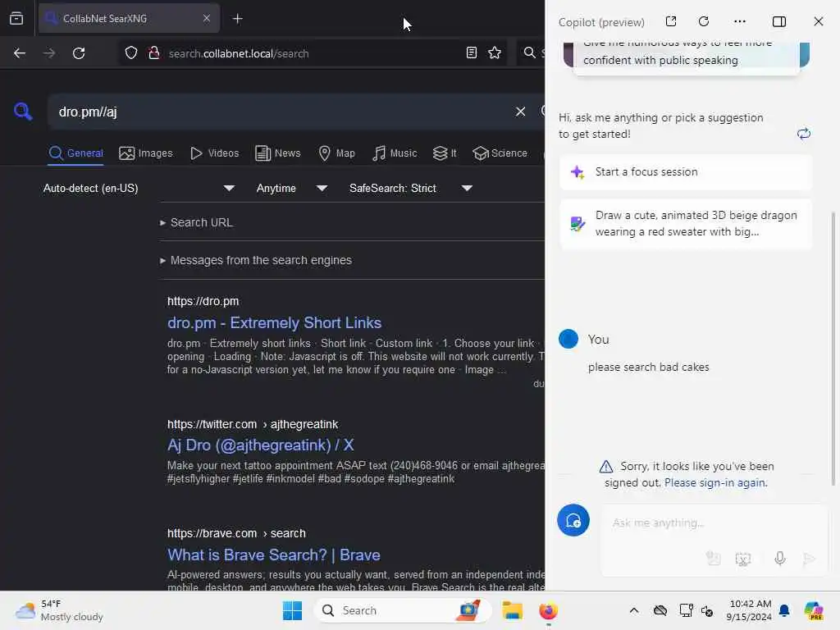The image size is (840, 630).
Task: Close the CollabNet SearXNG tab
Action: coord(207,18)
